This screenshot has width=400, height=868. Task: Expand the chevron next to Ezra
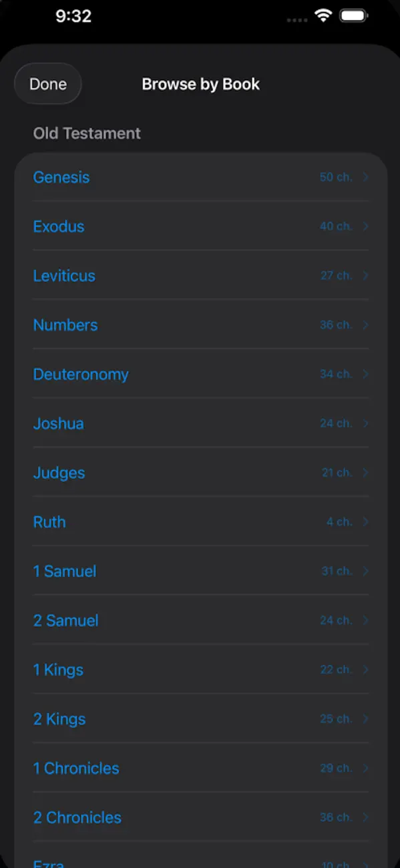click(365, 863)
